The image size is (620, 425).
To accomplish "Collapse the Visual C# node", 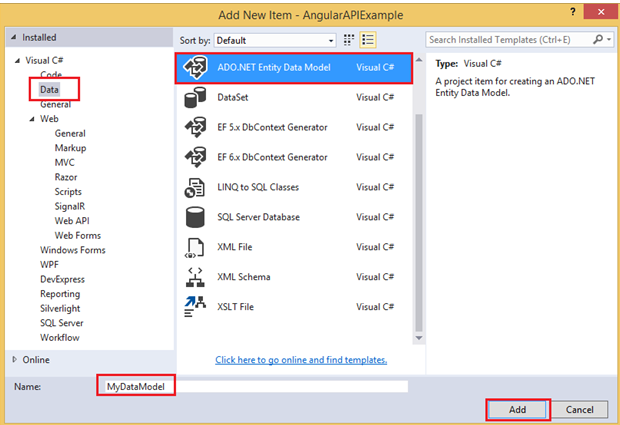I will coord(17,60).
